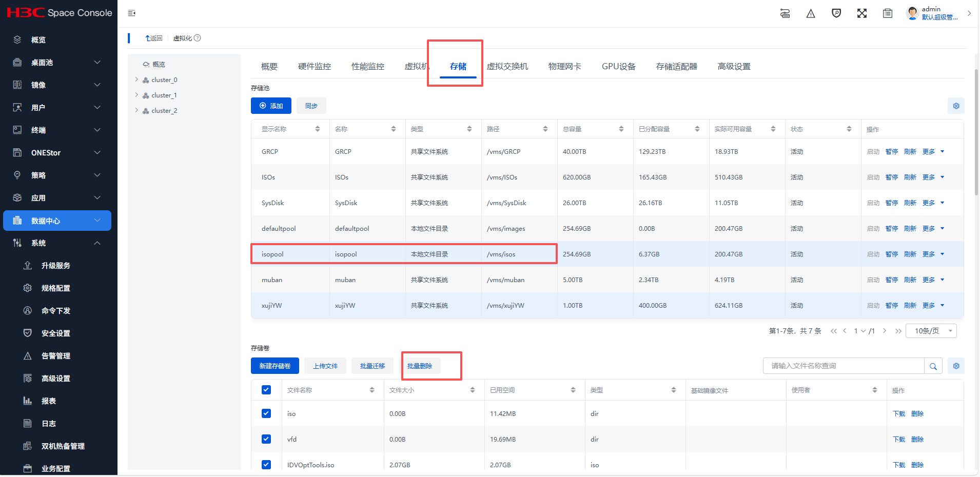
Task: Collapse the sidebar with the menu fold icon
Action: tap(132, 13)
